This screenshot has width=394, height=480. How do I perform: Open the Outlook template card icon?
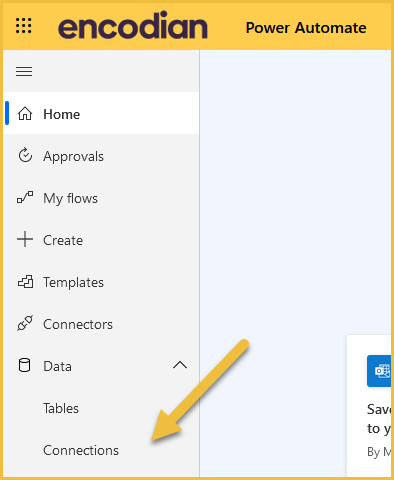click(x=379, y=371)
